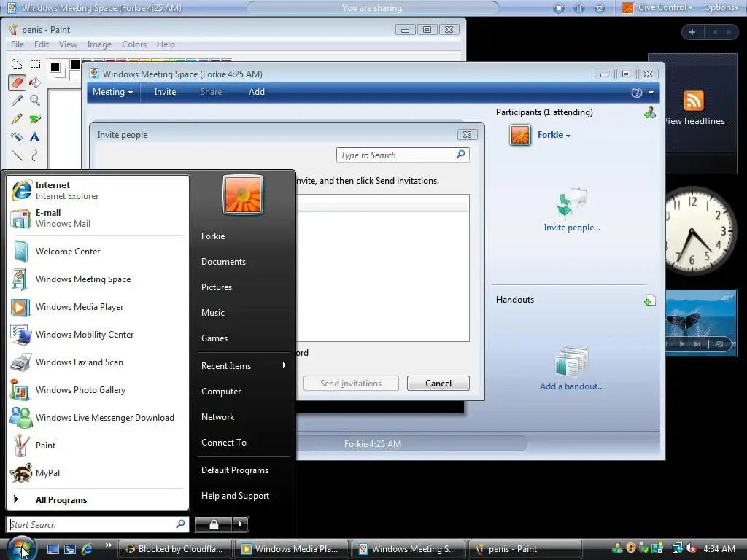Switch to Windows Media Player taskbar button
This screenshot has height=560, width=747.
[292, 549]
